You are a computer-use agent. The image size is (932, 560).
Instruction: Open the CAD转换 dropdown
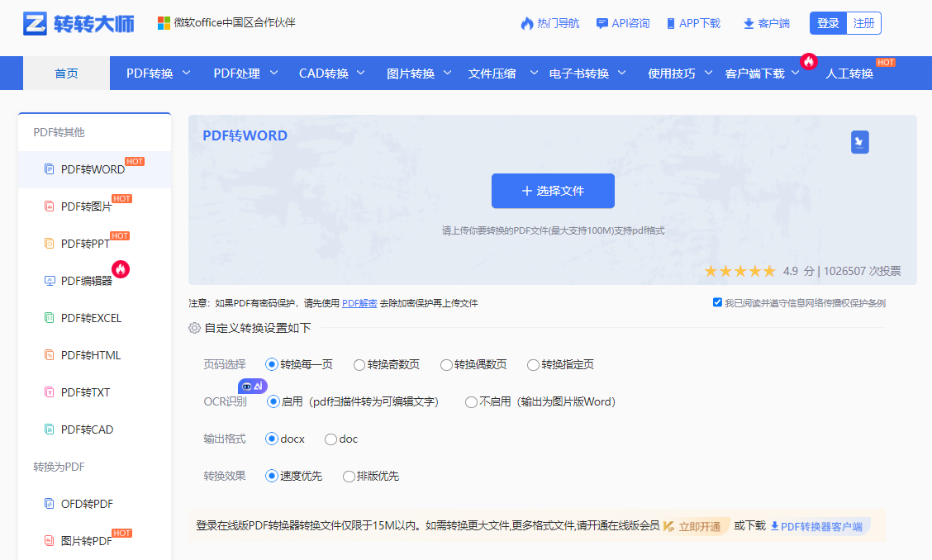pos(325,73)
